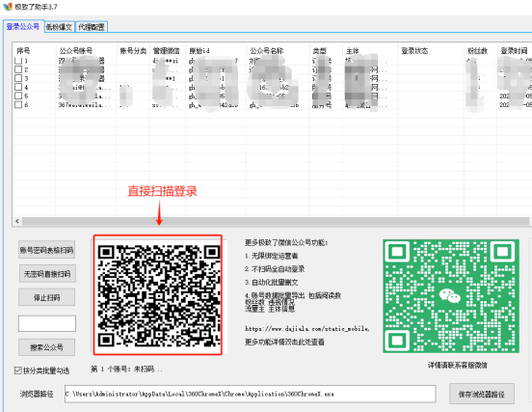Click the 浏览器路径 label

(37, 394)
